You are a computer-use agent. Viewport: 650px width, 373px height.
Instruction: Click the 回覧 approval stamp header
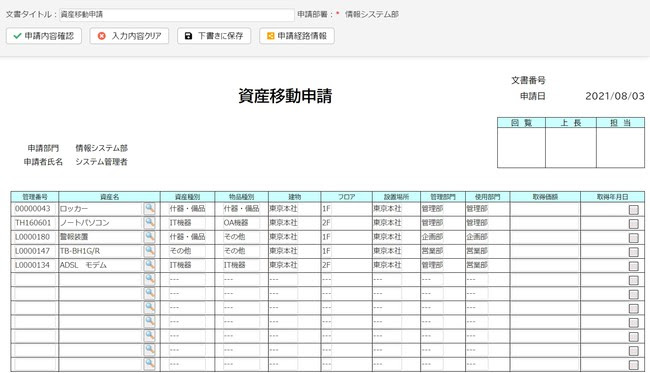pos(521,123)
